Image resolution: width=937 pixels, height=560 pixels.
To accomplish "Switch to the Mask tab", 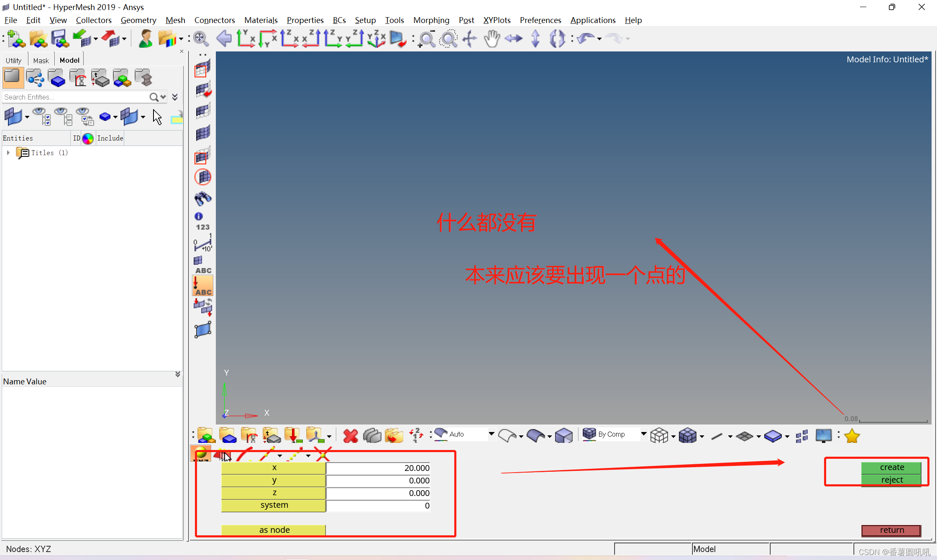I will [41, 60].
